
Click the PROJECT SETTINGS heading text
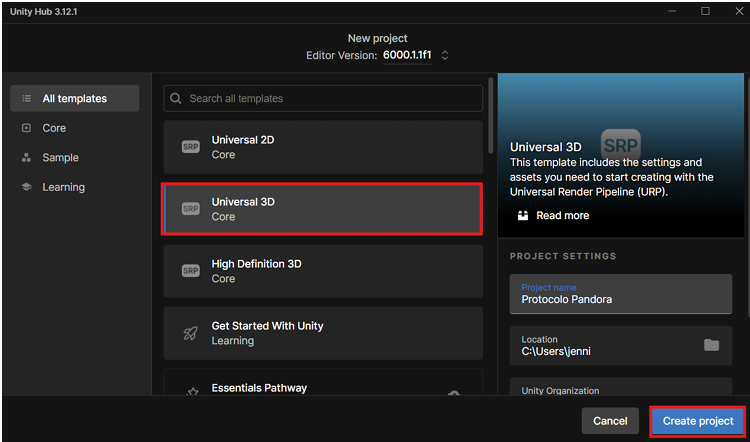(x=562, y=256)
